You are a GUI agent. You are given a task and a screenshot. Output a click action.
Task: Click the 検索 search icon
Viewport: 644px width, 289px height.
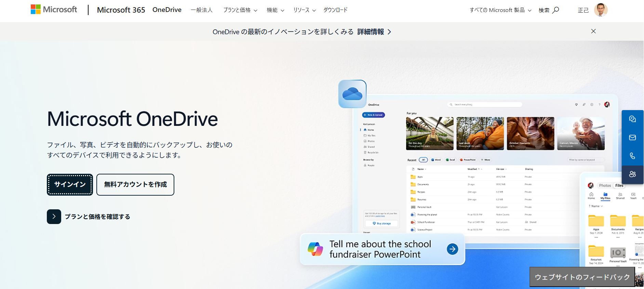556,10
